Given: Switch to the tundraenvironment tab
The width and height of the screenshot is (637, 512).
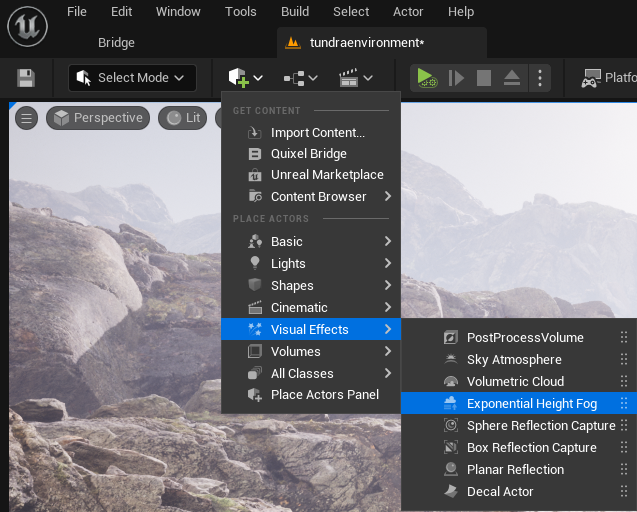Looking at the screenshot, I should pyautogui.click(x=366, y=43).
